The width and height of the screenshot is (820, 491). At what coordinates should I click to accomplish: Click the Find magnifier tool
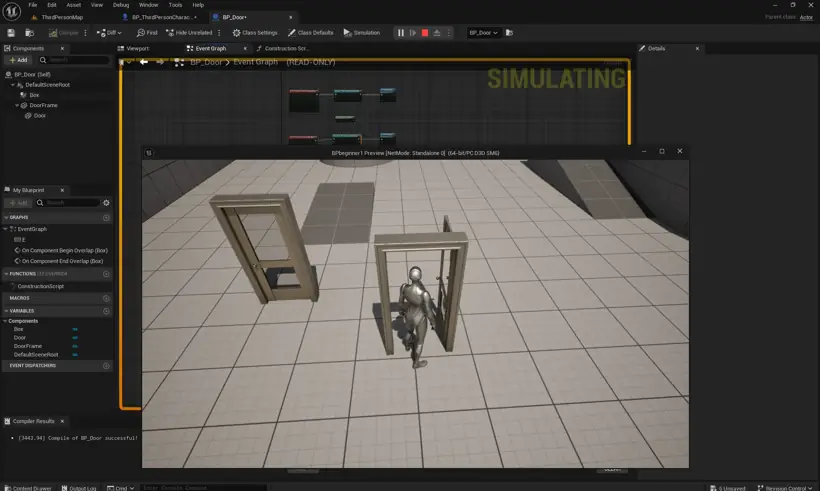tap(147, 33)
